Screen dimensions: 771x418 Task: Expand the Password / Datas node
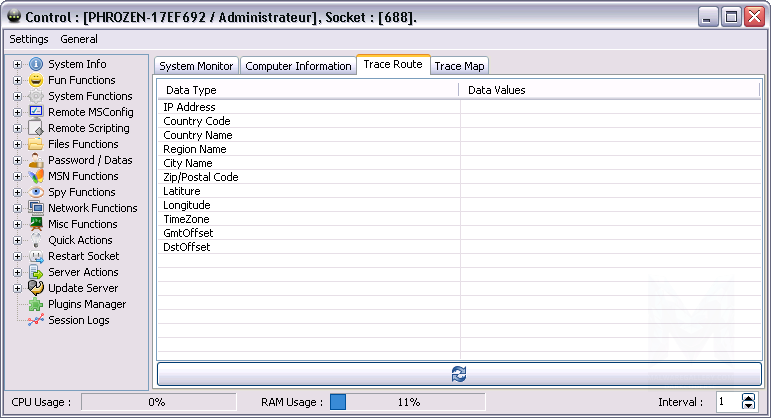click(17, 160)
